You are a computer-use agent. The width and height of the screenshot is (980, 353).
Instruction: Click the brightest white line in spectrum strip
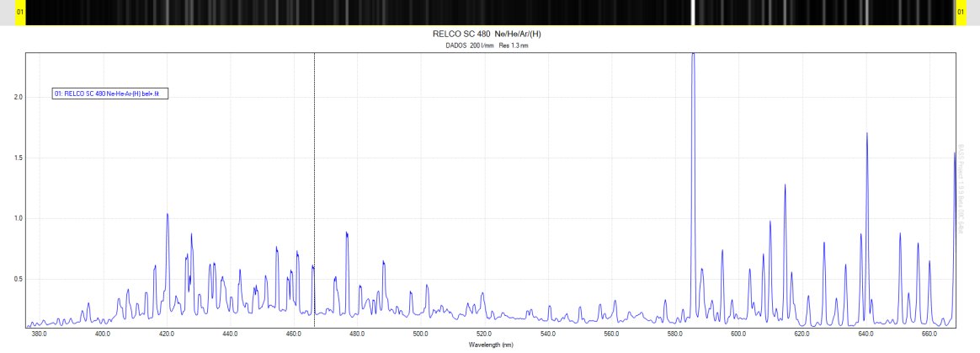(693, 13)
